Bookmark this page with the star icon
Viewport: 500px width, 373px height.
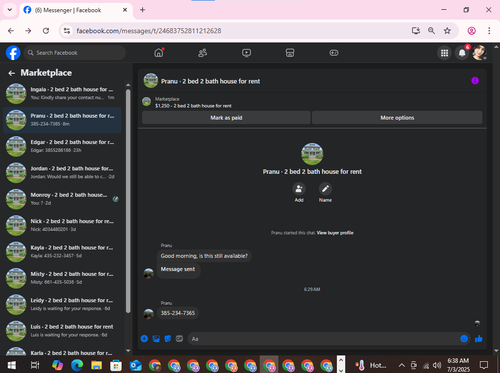(x=447, y=31)
